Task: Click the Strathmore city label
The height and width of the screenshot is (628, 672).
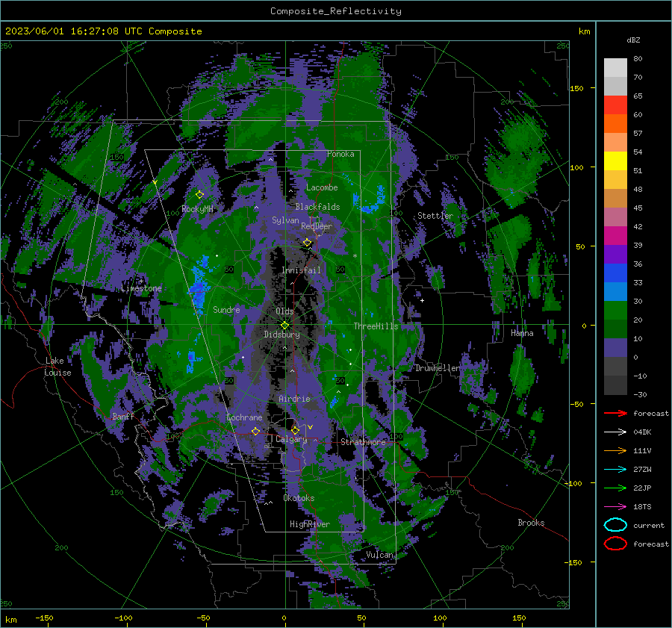Action: 364,442
